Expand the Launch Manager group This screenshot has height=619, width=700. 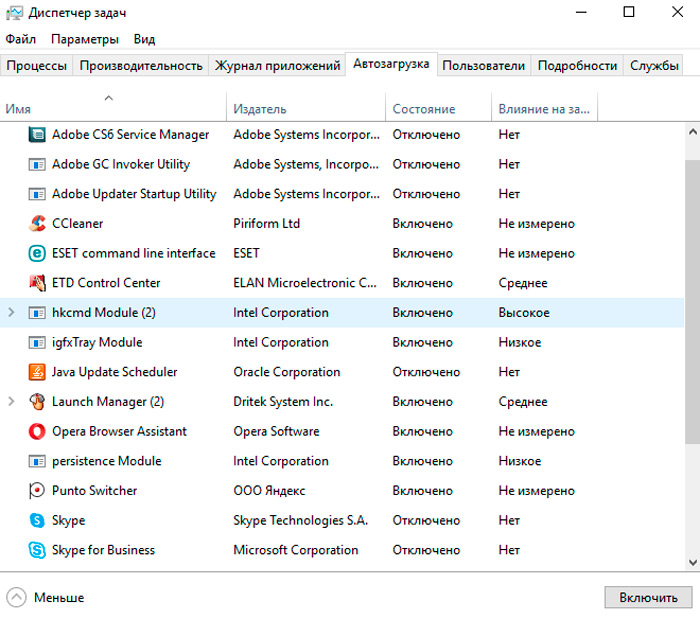[x=12, y=402]
